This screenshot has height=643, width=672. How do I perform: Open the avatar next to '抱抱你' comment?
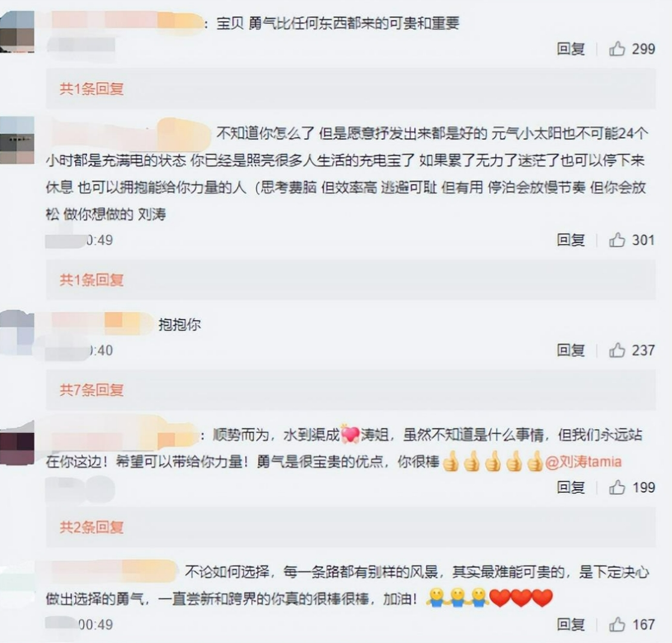pos(17,333)
